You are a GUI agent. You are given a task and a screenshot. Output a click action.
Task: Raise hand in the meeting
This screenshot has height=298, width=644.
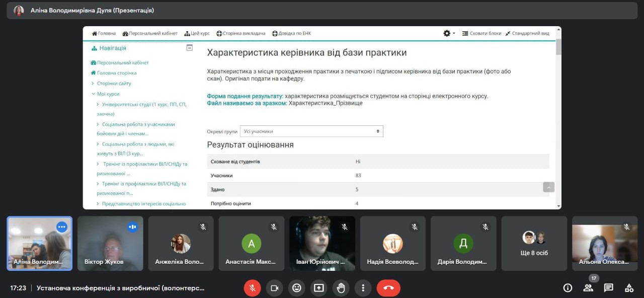pos(341,288)
